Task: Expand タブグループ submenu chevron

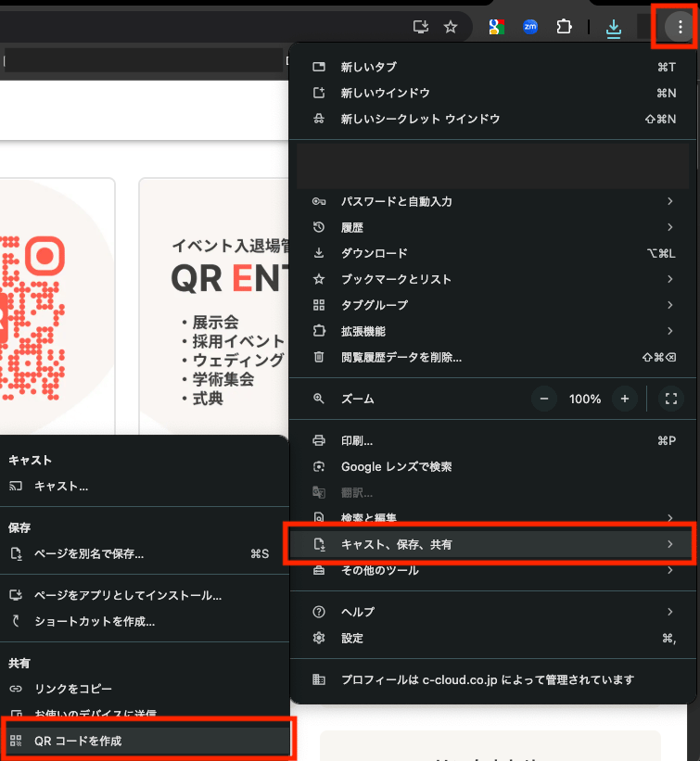Action: [x=670, y=305]
